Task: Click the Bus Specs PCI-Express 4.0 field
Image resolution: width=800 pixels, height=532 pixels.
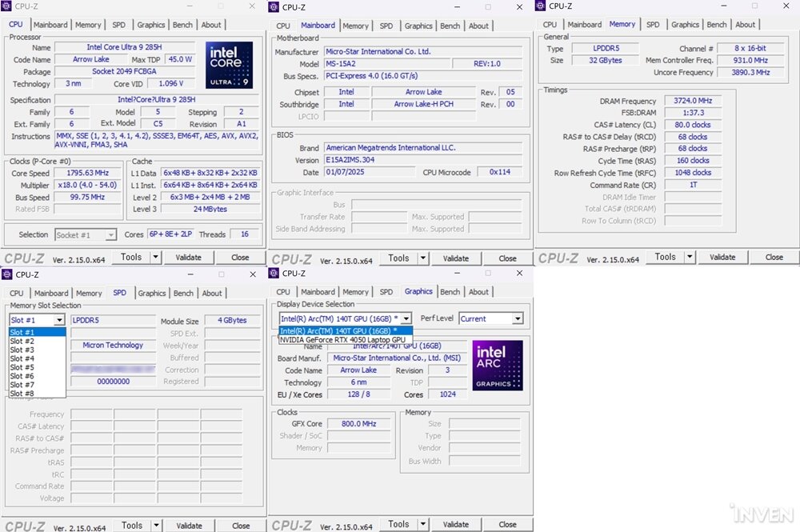Action: (423, 76)
